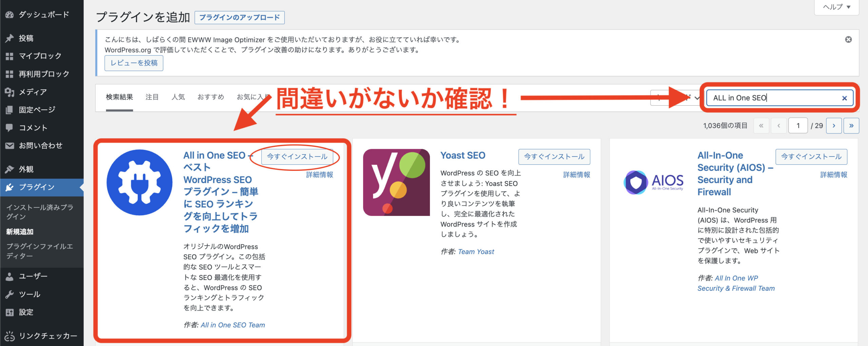868x346 pixels.
Task: Open author link Team Yoast
Action: (x=476, y=252)
